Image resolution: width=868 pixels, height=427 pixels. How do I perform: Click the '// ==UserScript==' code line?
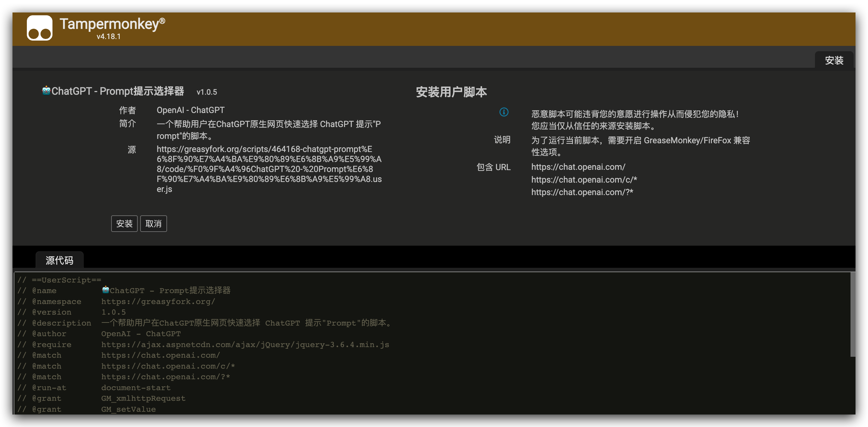pos(59,280)
